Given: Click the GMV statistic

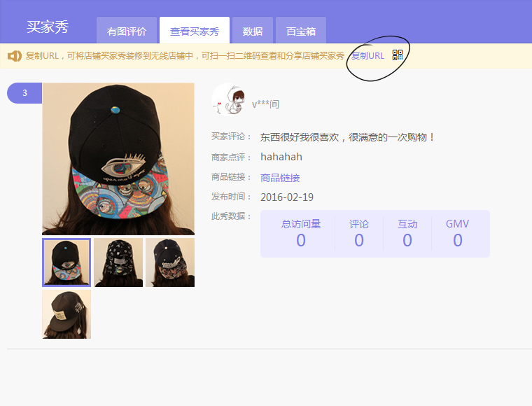Looking at the screenshot, I should [x=457, y=233].
